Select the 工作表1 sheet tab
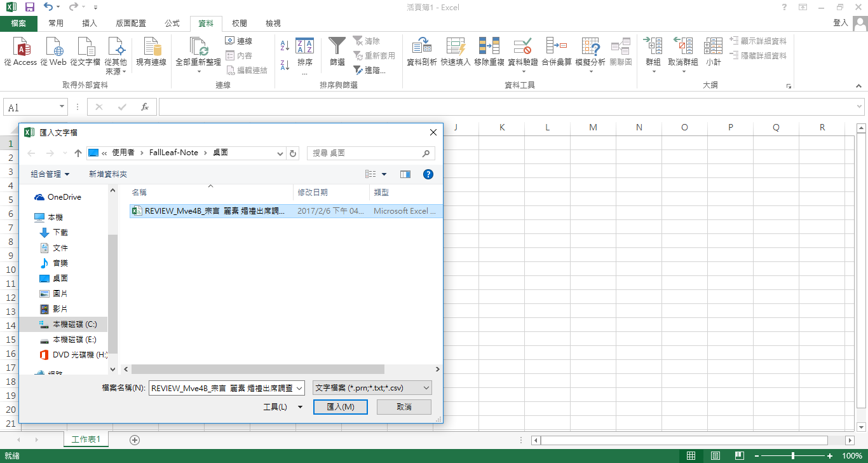This screenshot has width=868, height=463. click(x=86, y=439)
